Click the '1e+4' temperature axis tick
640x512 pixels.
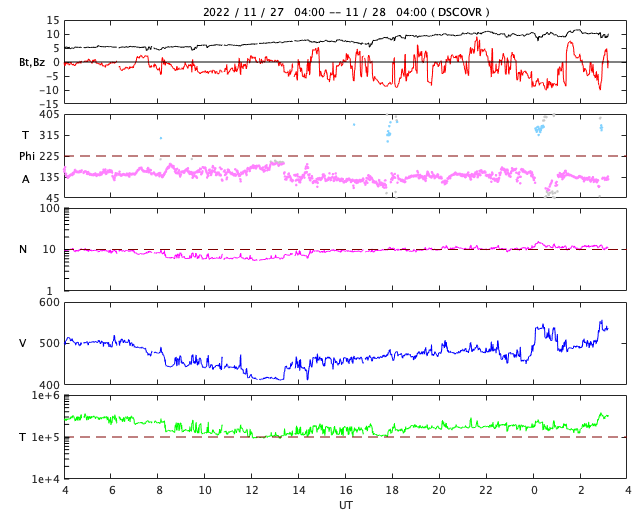point(46,479)
